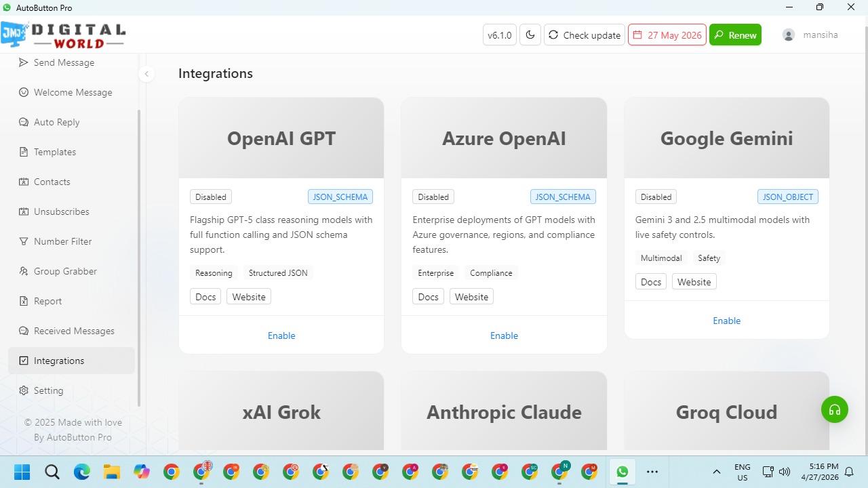This screenshot has height=488, width=868.
Task: Open the WhatsApp app in the taskbar
Action: point(622,472)
